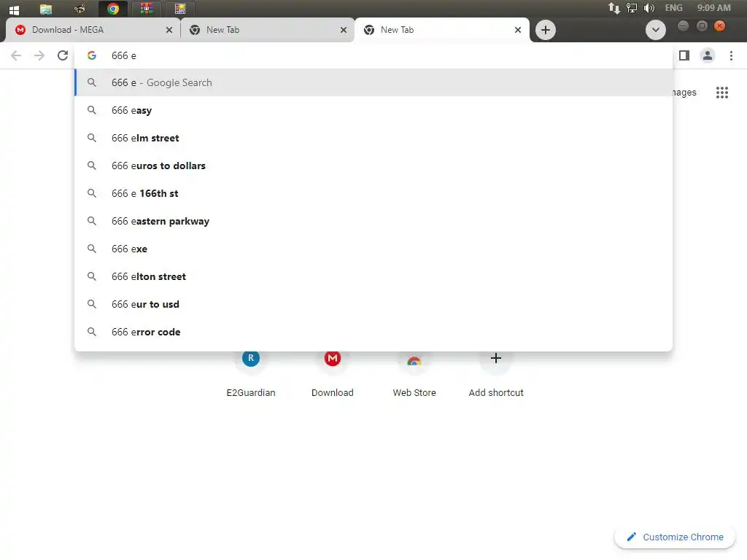
Task: Open the MEGA Download shortcut
Action: coord(333,374)
